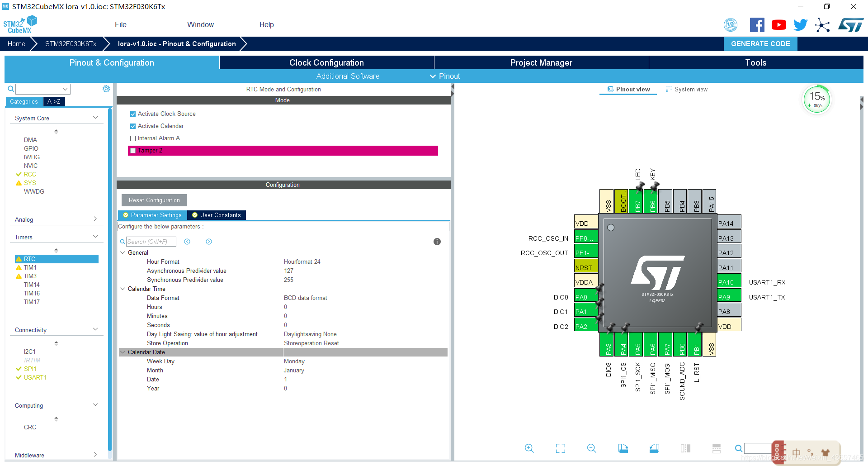This screenshot has width=868, height=466.
Task: Click the network speed 15% widget
Action: 816,100
